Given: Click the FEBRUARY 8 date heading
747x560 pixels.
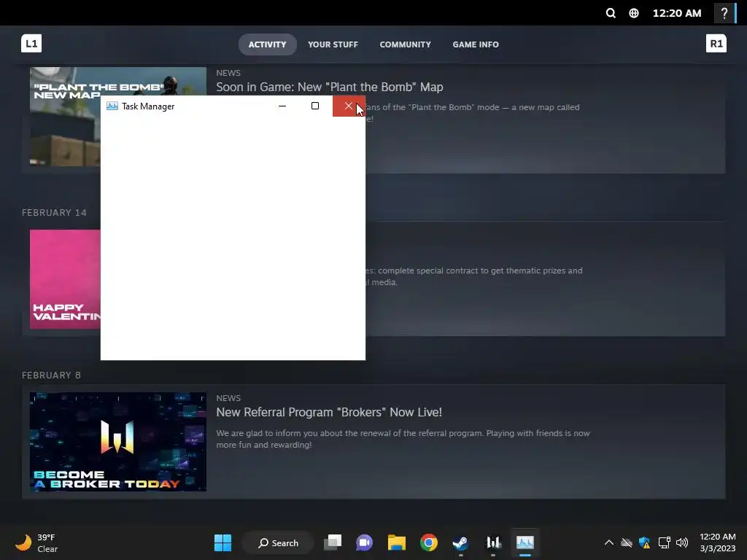Looking at the screenshot, I should click(x=51, y=376).
